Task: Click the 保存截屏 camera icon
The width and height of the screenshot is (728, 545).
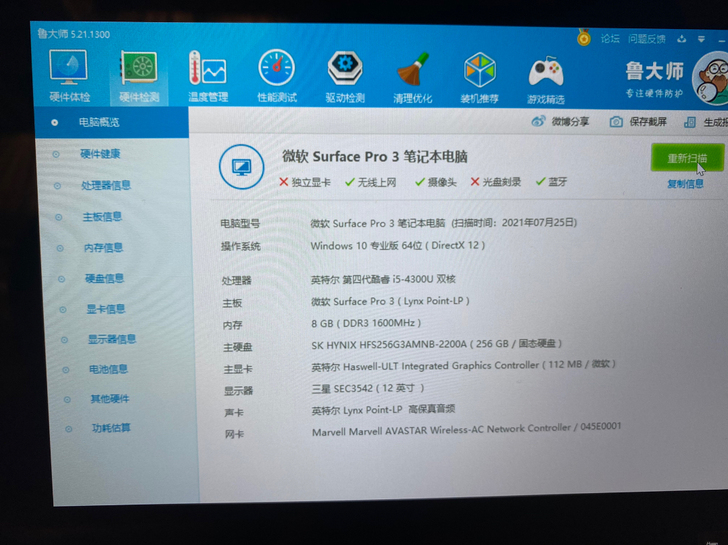Action: (616, 122)
